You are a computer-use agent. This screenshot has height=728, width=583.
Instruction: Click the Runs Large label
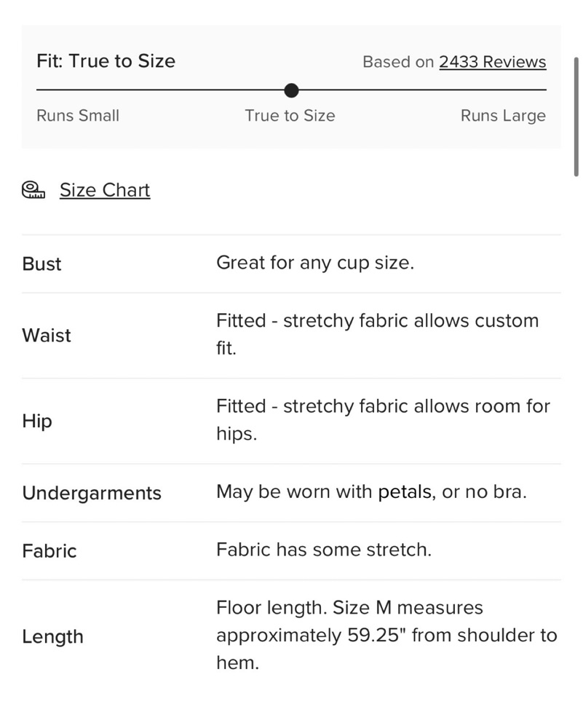coord(503,116)
